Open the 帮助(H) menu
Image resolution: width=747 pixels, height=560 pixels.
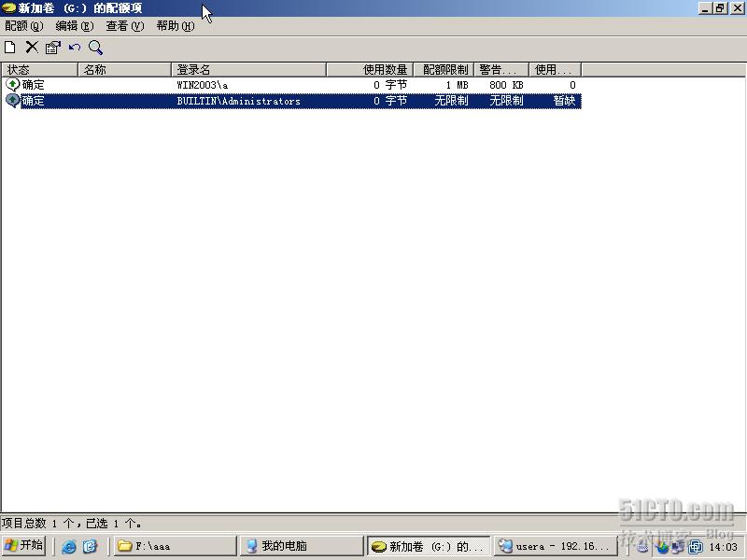coord(176,26)
